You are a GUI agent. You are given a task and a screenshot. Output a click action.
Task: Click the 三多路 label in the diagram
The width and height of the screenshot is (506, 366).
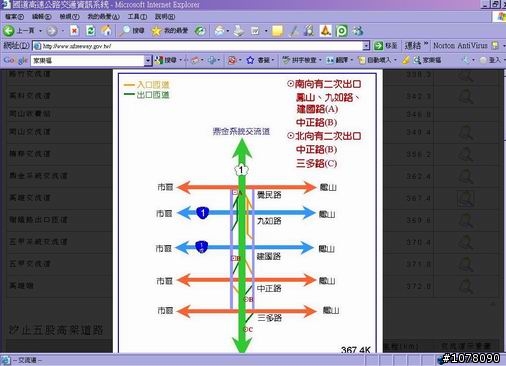[270, 318]
